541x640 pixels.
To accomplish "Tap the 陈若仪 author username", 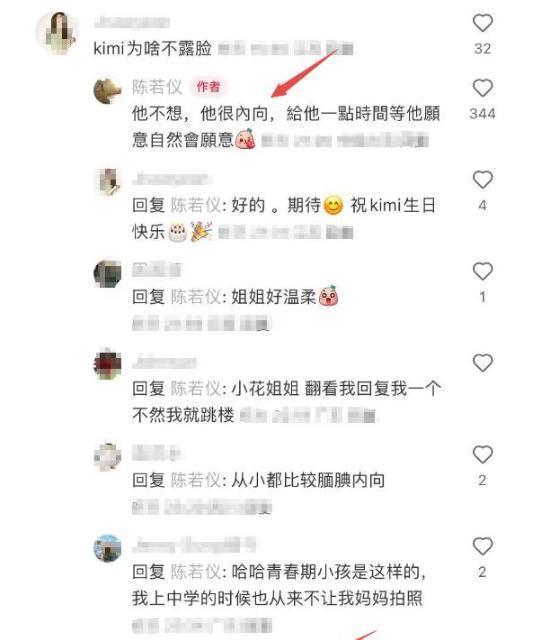I will (157, 87).
